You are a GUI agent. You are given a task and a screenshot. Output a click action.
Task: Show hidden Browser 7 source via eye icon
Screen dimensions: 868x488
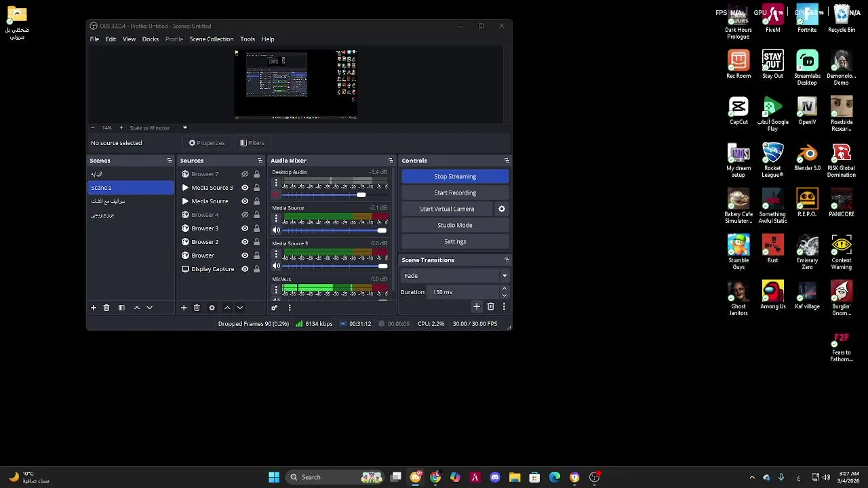(245, 174)
